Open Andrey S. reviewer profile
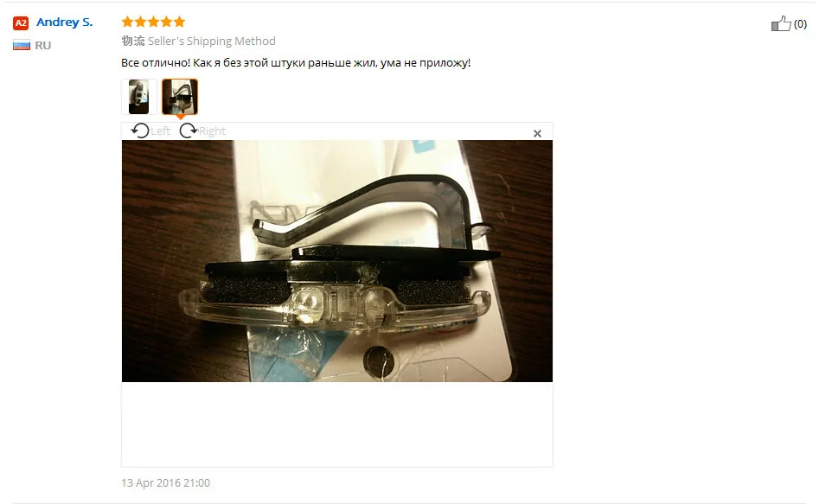The image size is (832, 504). pyautogui.click(x=64, y=22)
